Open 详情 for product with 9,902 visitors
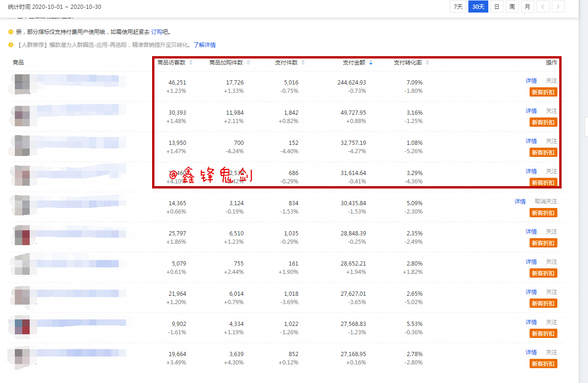Viewport: 588px width, 383px height. click(531, 322)
